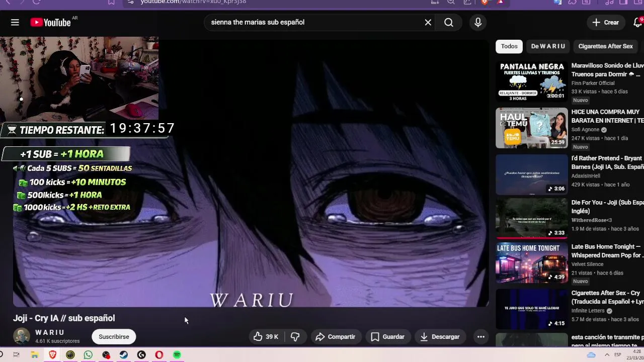Click video title 'Joji - Cry IA // sub español'
This screenshot has width=644, height=362.
(64, 318)
